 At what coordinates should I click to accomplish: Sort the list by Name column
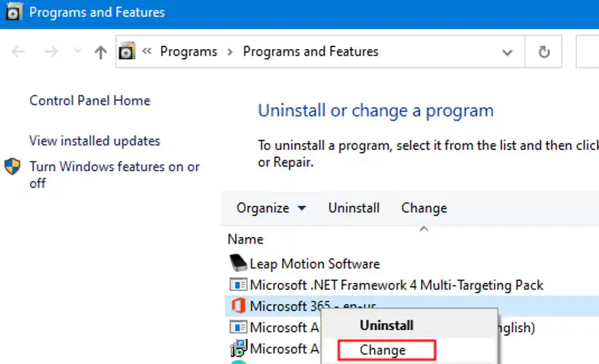pyautogui.click(x=246, y=239)
